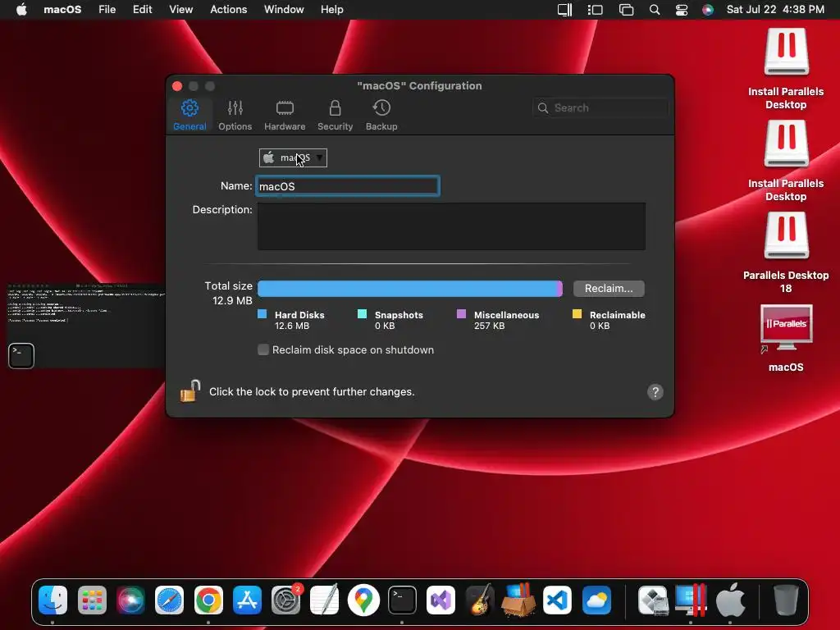Switch to the Options tab
Image resolution: width=840 pixels, height=630 pixels.
point(235,115)
